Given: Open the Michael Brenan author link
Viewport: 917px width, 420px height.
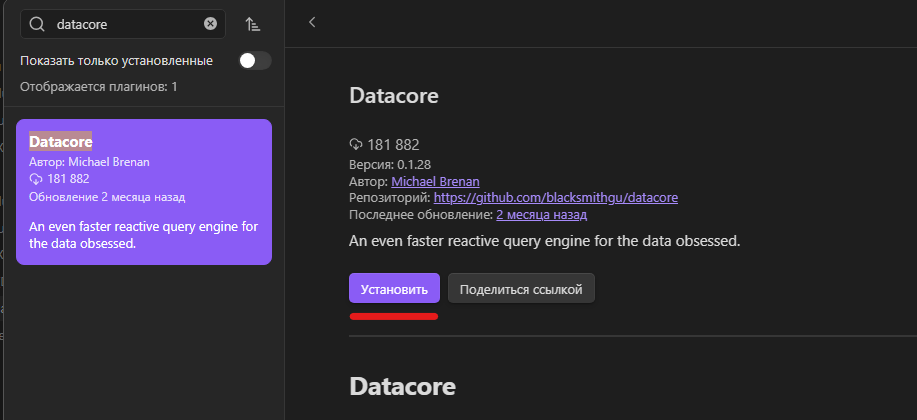Looking at the screenshot, I should click(x=435, y=181).
